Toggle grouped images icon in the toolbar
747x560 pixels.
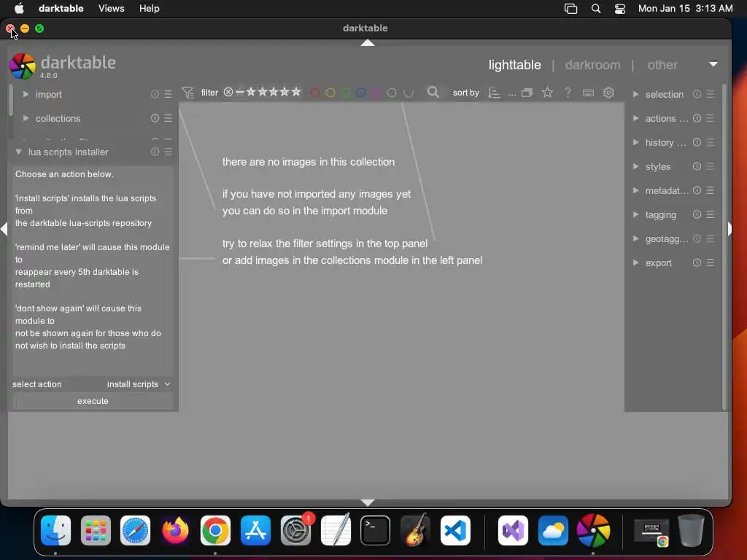coord(527,93)
